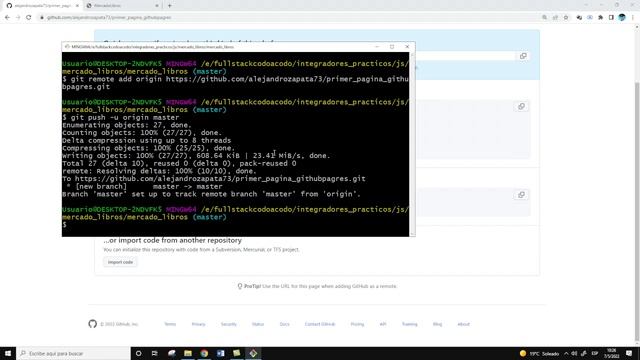The image size is (640, 360).
Task: Open the Training footer link
Action: click(409, 324)
